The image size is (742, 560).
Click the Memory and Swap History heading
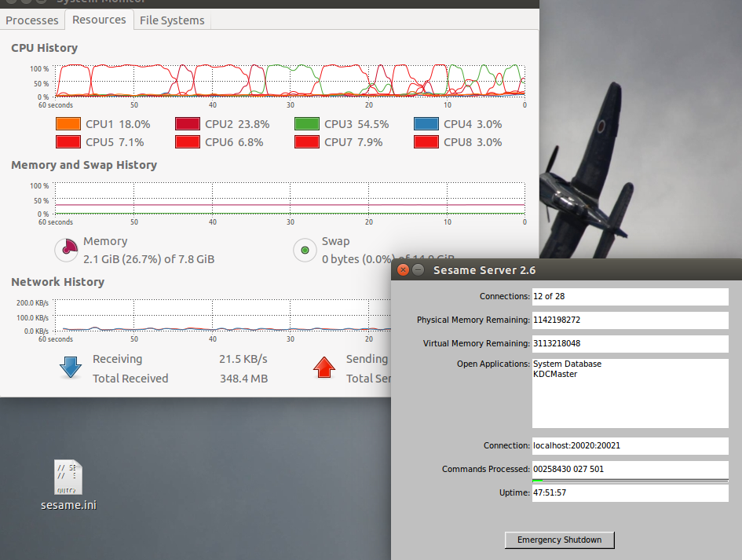coord(84,165)
